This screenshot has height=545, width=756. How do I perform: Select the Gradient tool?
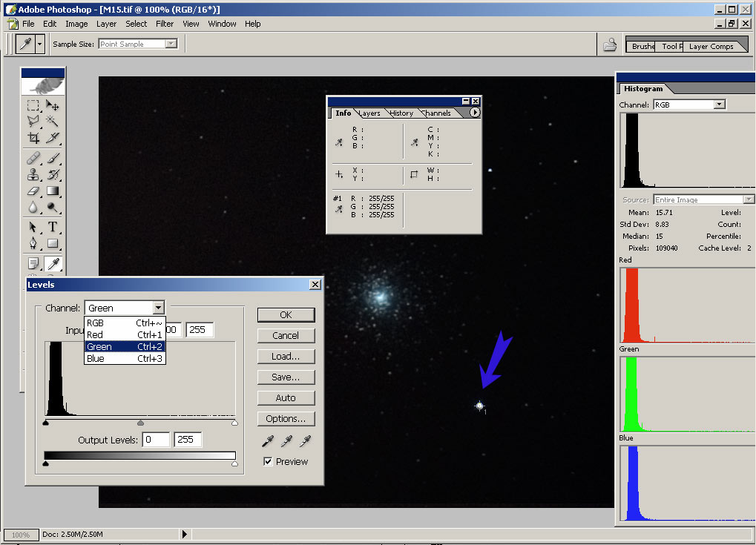tap(53, 191)
